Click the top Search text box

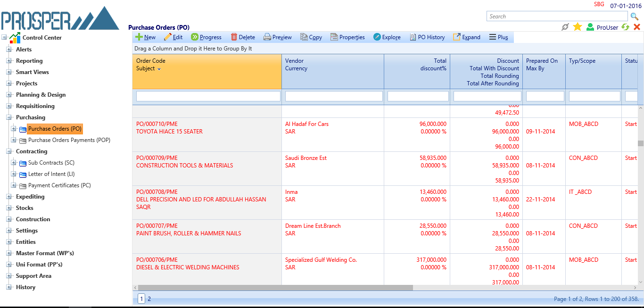tap(558, 17)
